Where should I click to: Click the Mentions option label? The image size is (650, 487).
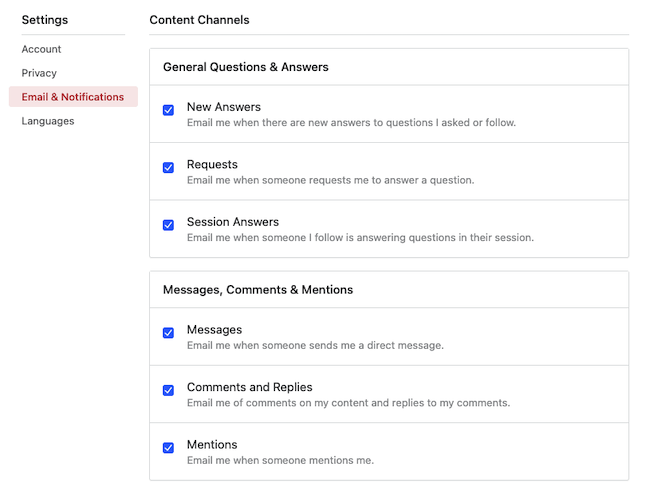(x=212, y=445)
